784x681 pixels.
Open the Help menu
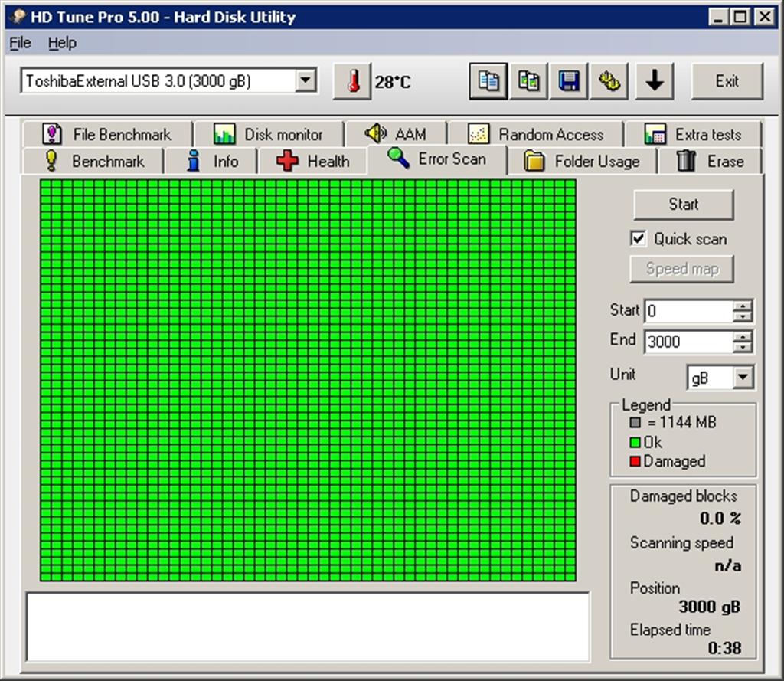(x=63, y=43)
